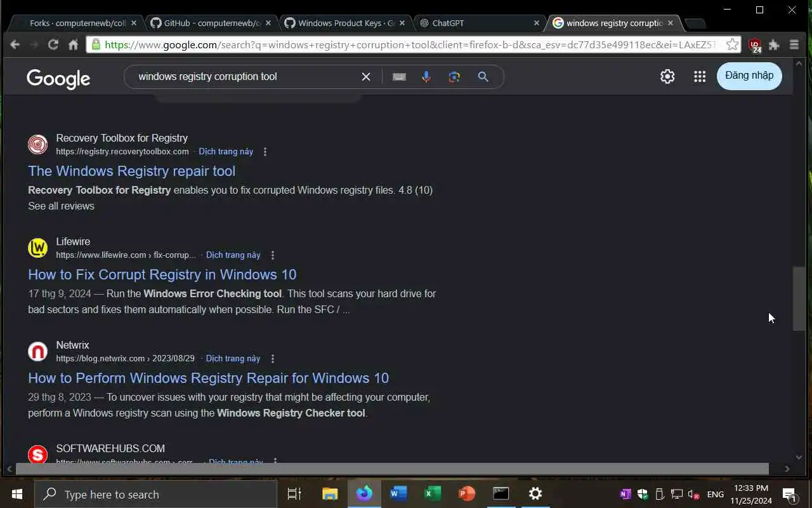Translate the Recovery Toolbox result page
Viewport: 812px width, 508px height.
[226, 152]
